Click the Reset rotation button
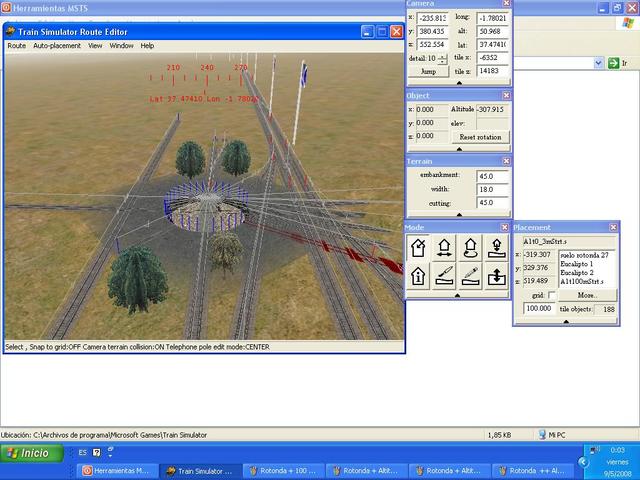 coord(481,137)
